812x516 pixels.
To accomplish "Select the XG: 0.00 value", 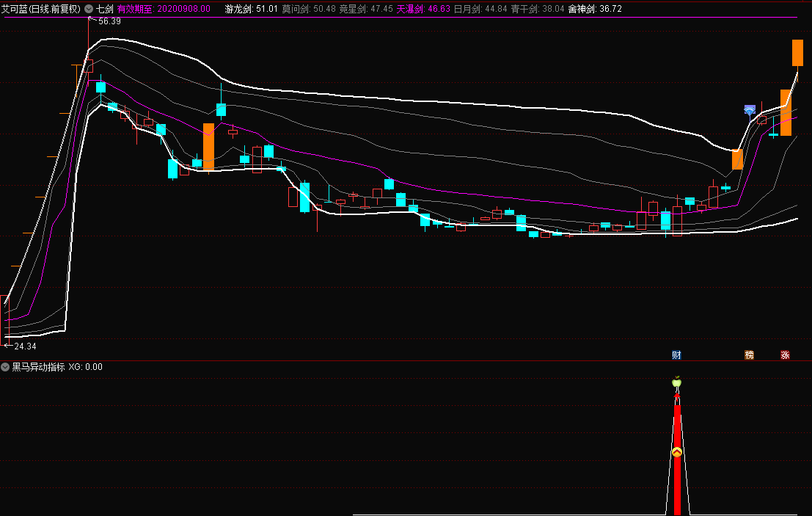I will point(85,367).
